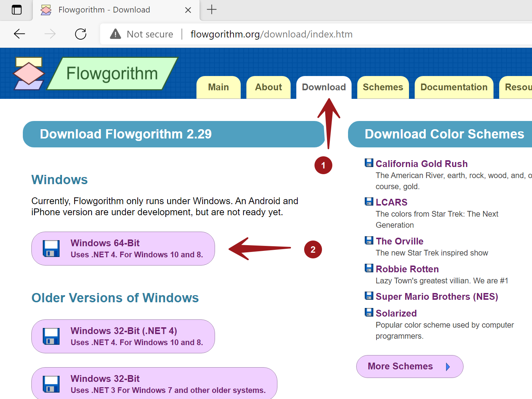Image resolution: width=532 pixels, height=399 pixels.
Task: Click the floppy disk icon beside LCARS
Action: pyautogui.click(x=369, y=202)
